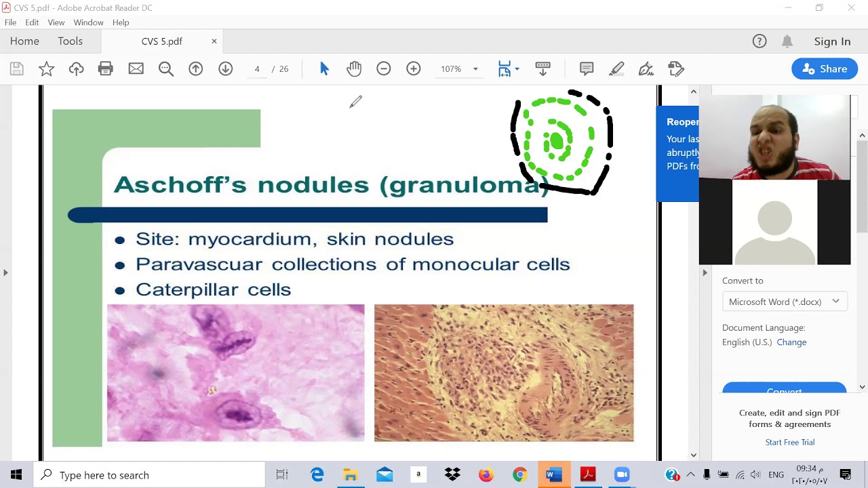Activate the selection arrow tool
The width and height of the screenshot is (868, 488).
pyautogui.click(x=324, y=68)
